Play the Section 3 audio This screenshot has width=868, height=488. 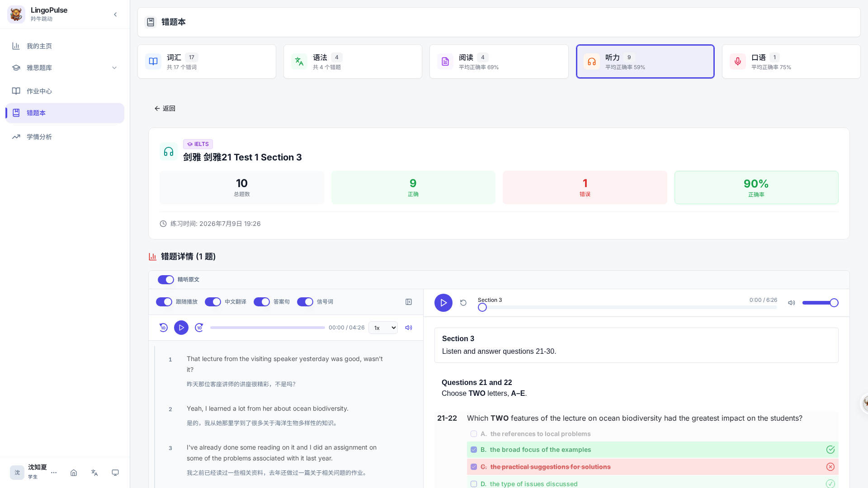tap(443, 303)
